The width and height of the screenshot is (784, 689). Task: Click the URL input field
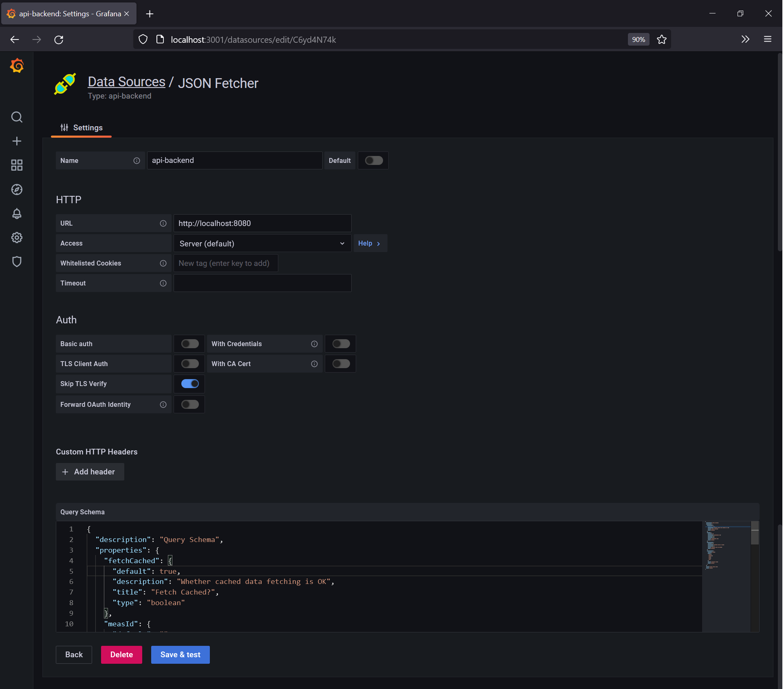click(262, 224)
